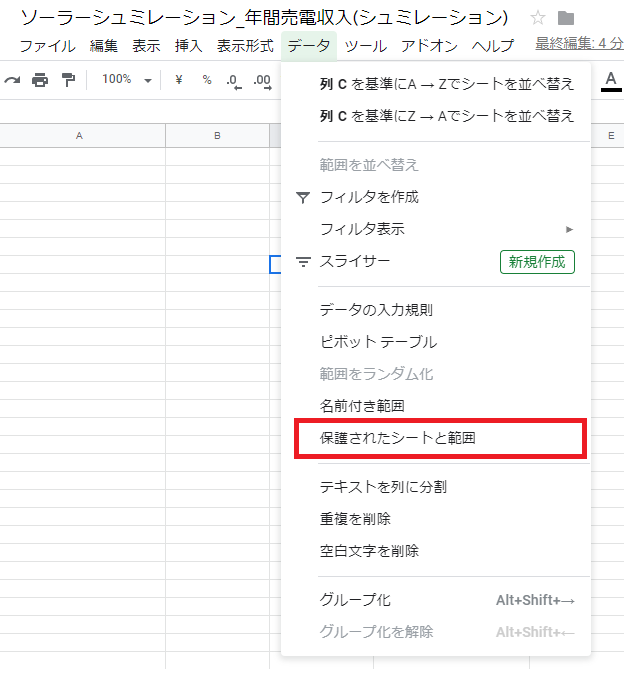Choose 空白文字を削除 option
Screen dimensions: 624x675
click(436, 551)
